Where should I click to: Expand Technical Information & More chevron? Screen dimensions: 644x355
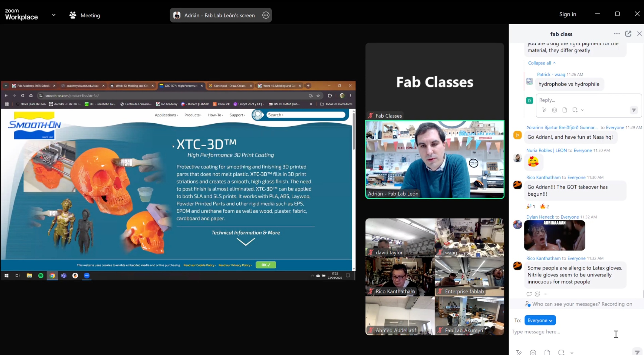point(246,242)
